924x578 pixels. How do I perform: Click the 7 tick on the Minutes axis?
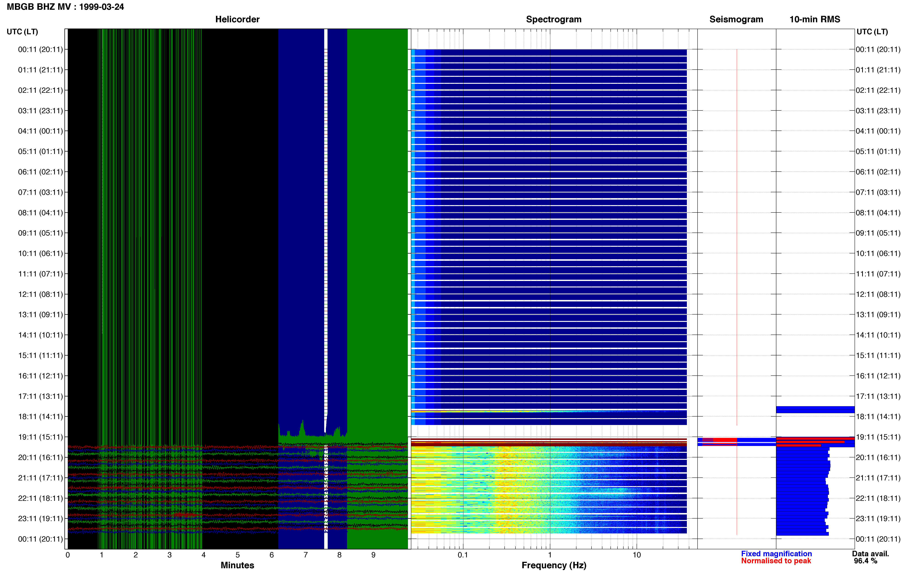(x=306, y=555)
